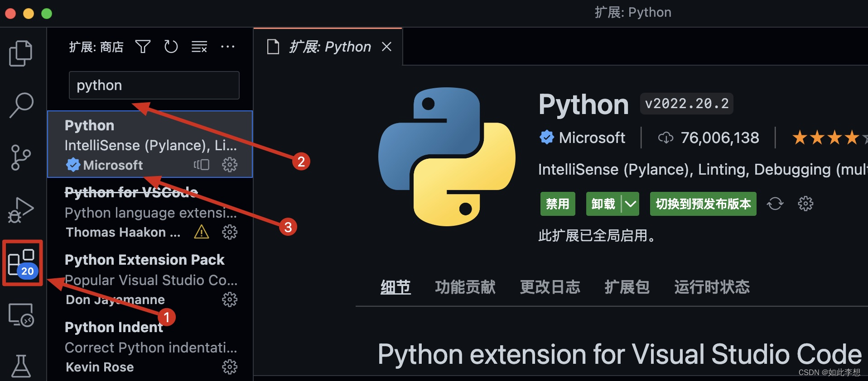868x381 pixels.
Task: Click the 卸载 (uninstall) button
Action: [x=603, y=204]
